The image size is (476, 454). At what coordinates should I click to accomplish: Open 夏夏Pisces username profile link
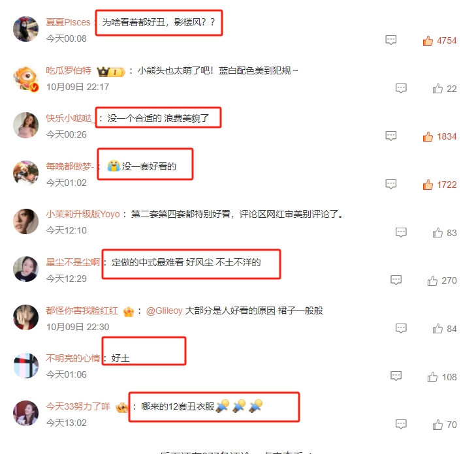point(69,22)
